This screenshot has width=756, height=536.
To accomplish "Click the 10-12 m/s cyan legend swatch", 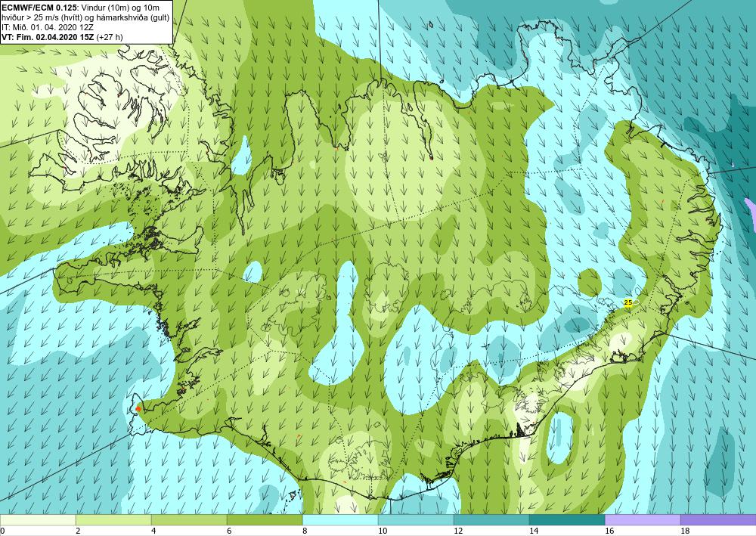I will (x=416, y=520).
